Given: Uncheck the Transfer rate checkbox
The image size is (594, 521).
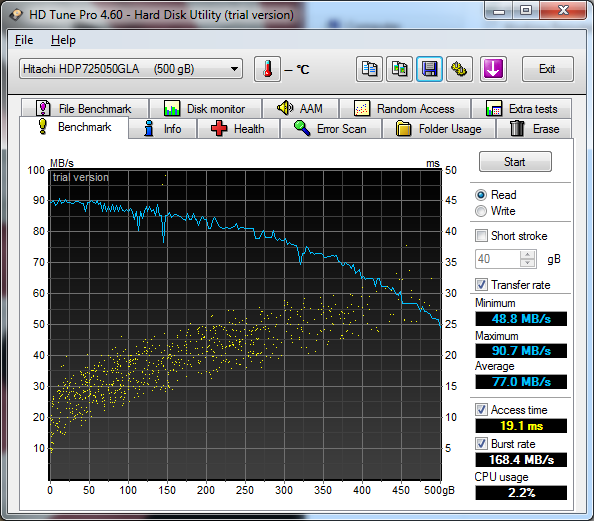Looking at the screenshot, I should click(481, 285).
